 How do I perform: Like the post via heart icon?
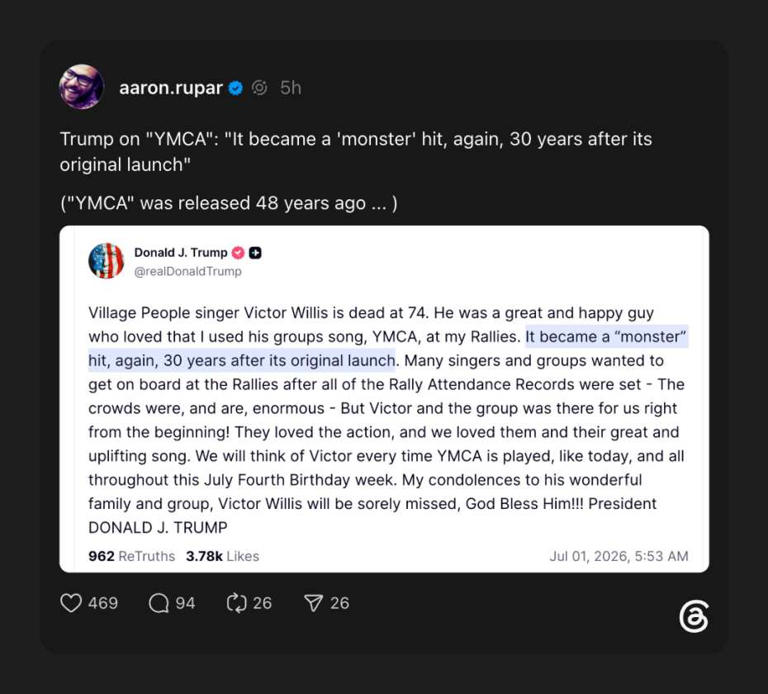pos(71,603)
